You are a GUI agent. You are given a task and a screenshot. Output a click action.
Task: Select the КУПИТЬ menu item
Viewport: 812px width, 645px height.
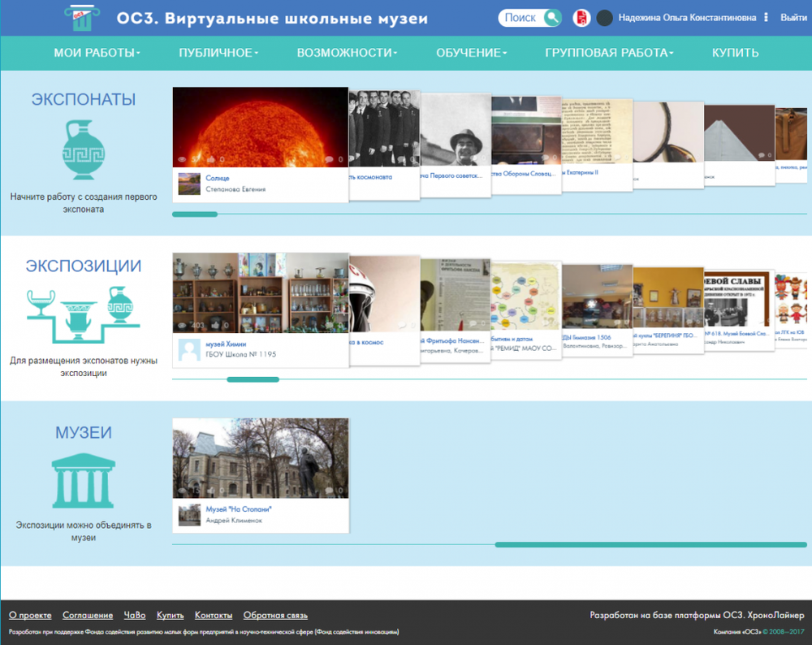(x=734, y=51)
